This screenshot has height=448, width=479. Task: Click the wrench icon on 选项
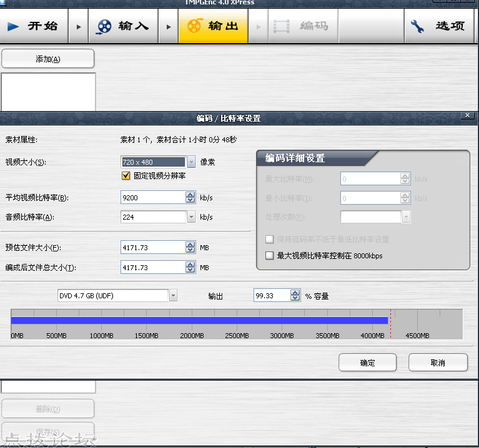pos(417,27)
